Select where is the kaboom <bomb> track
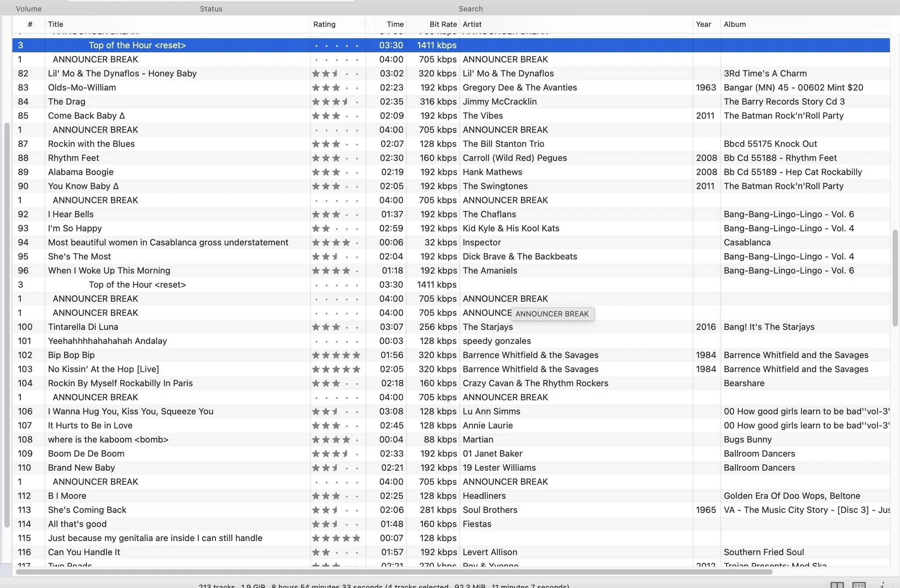Image resolution: width=900 pixels, height=588 pixels. tap(451, 439)
